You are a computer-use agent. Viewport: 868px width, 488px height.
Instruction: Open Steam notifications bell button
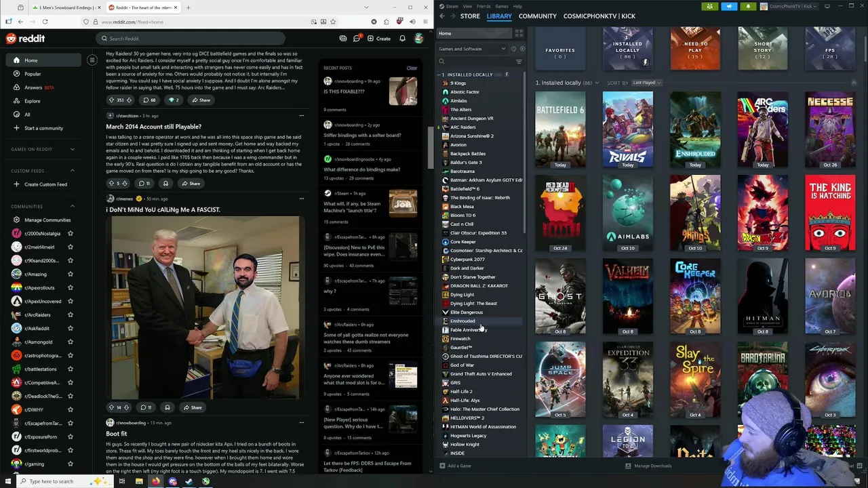point(748,6)
